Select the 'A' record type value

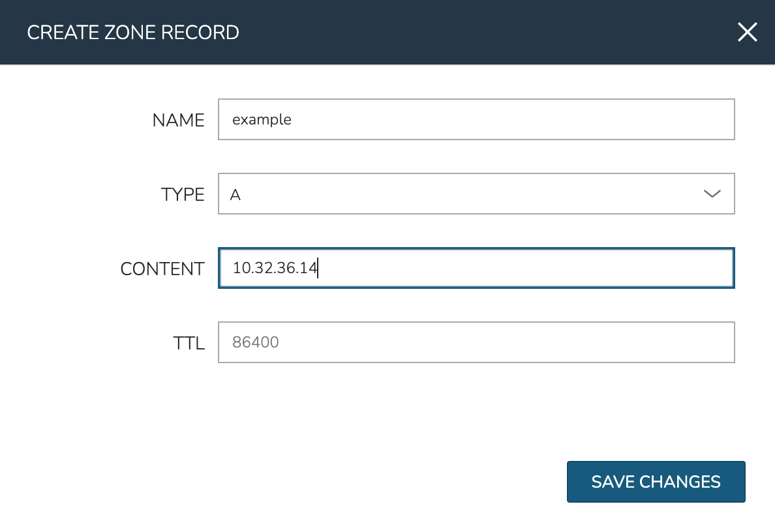[236, 194]
